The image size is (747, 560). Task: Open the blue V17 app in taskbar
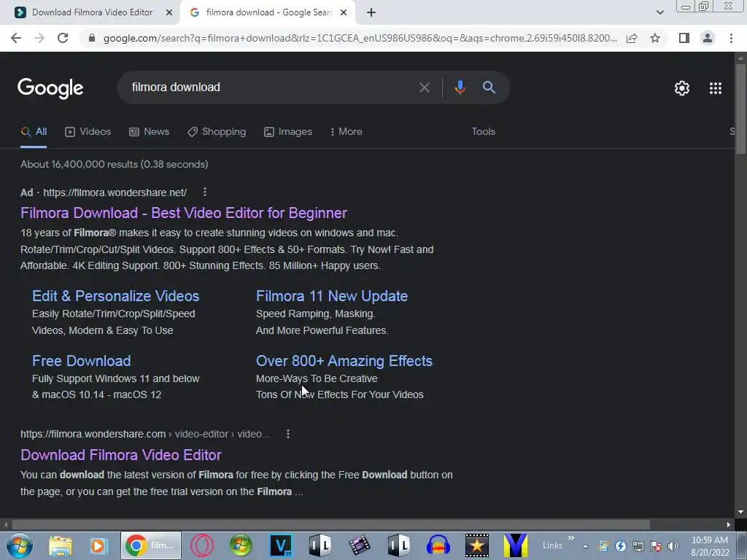pyautogui.click(x=281, y=545)
